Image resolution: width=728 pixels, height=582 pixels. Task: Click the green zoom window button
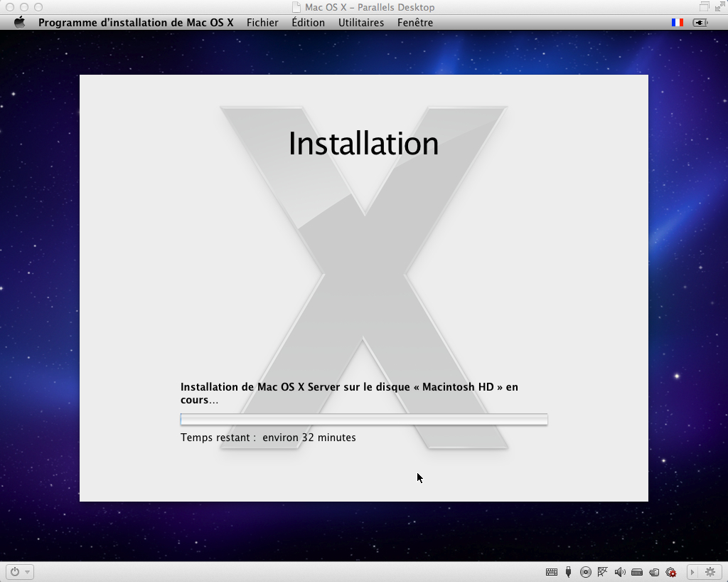pos(38,7)
